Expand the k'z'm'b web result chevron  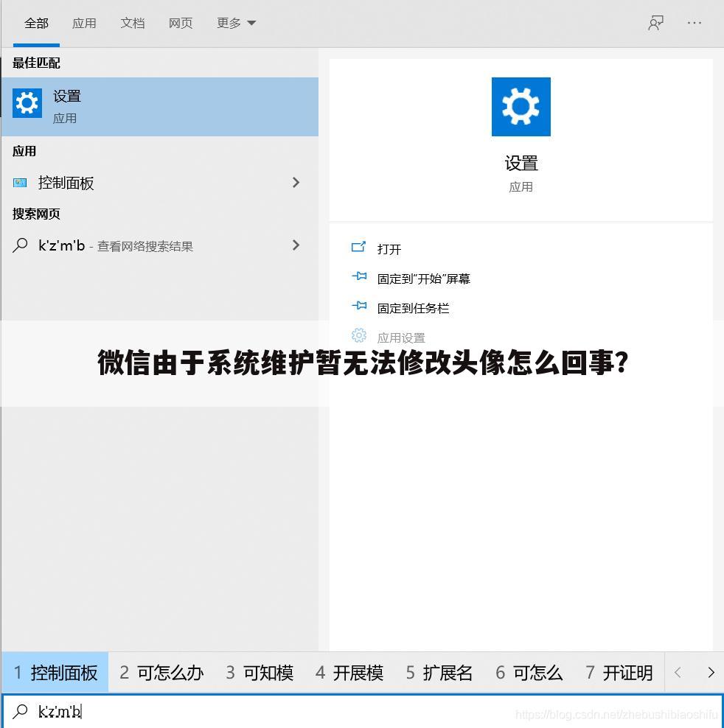point(296,245)
